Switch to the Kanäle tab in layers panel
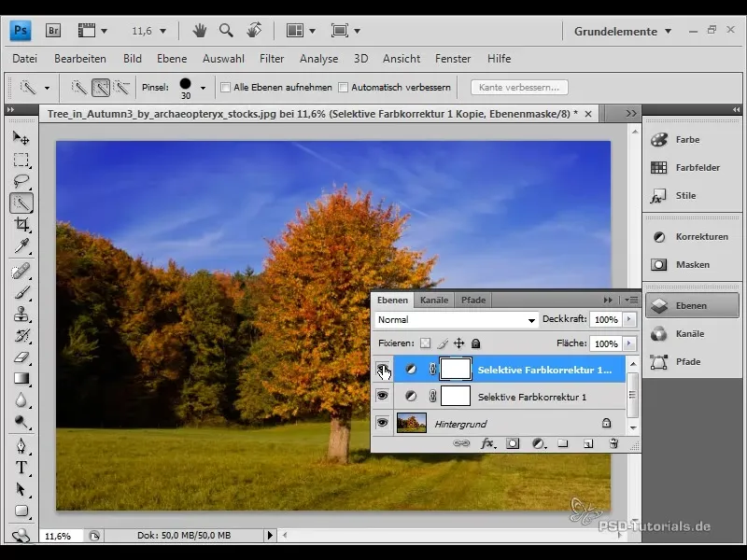747x560 pixels. 434,301
